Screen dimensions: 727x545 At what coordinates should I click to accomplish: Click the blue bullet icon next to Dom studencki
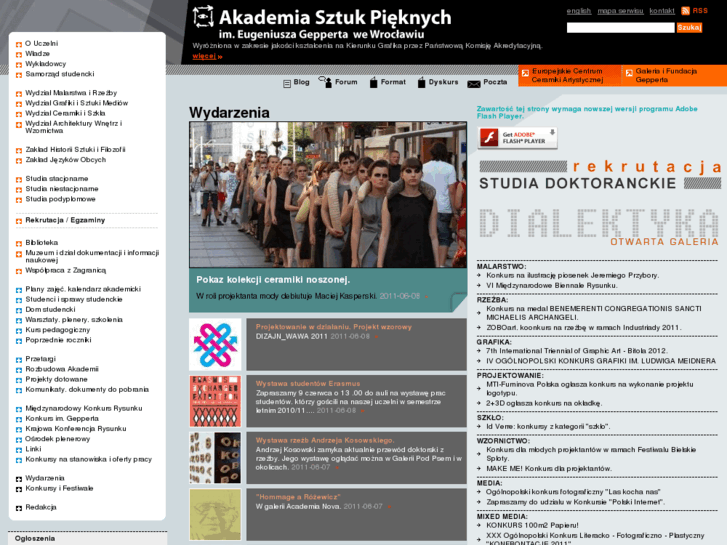click(19, 310)
